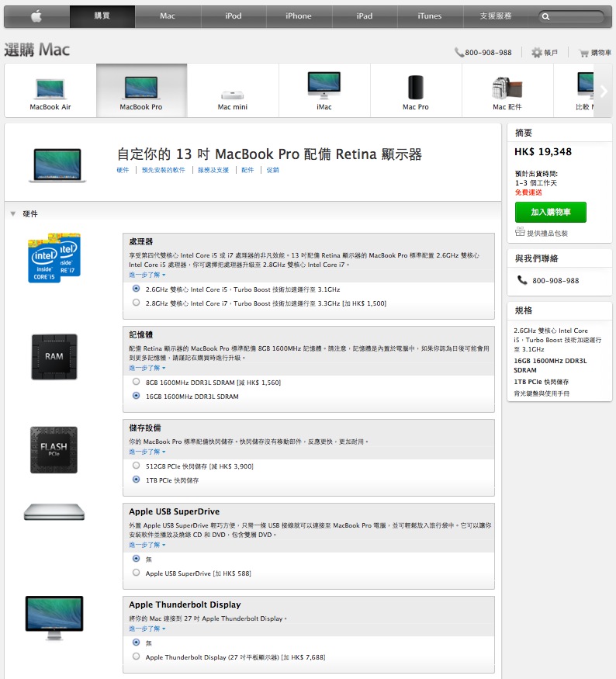Screen dimensions: 616x679
Task: Select the iMac product icon
Action: click(324, 85)
